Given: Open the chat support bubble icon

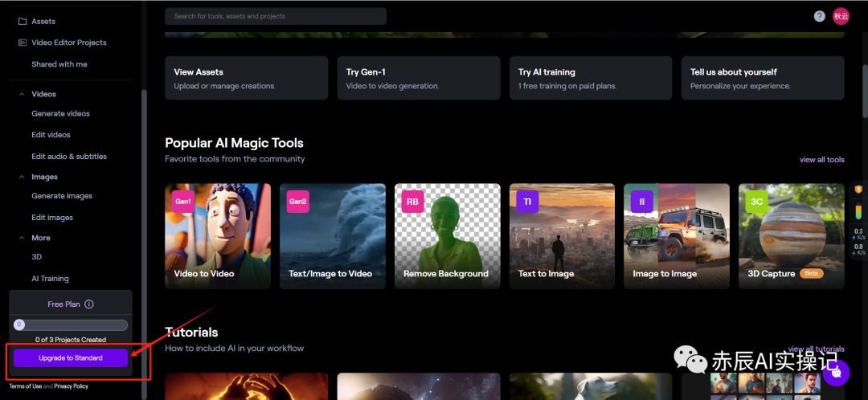Looking at the screenshot, I should coord(836,373).
